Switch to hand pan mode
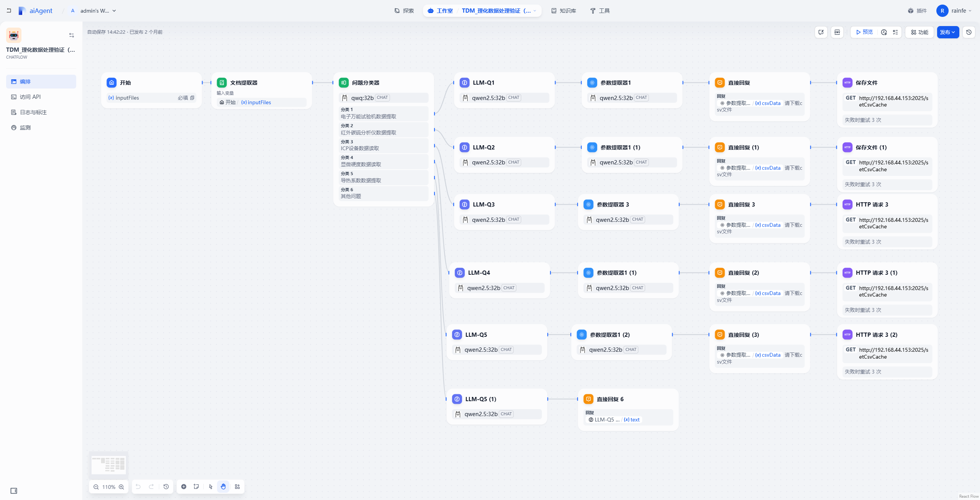 (223, 487)
